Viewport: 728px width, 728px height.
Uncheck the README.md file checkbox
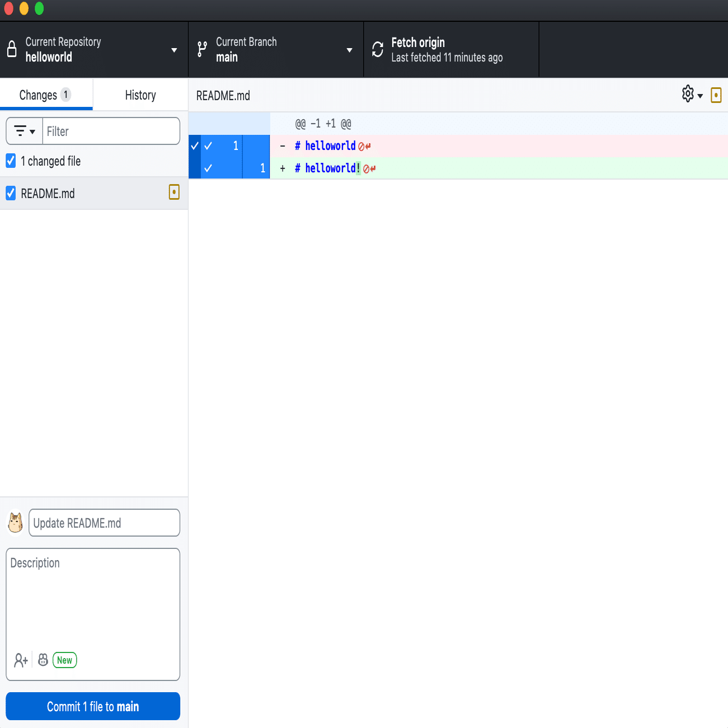click(10, 193)
